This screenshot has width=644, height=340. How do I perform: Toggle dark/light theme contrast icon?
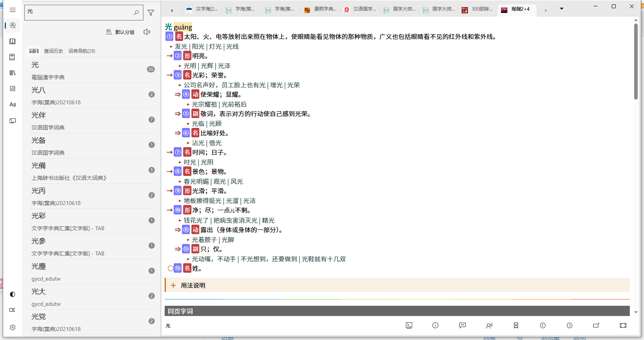pos(13,294)
